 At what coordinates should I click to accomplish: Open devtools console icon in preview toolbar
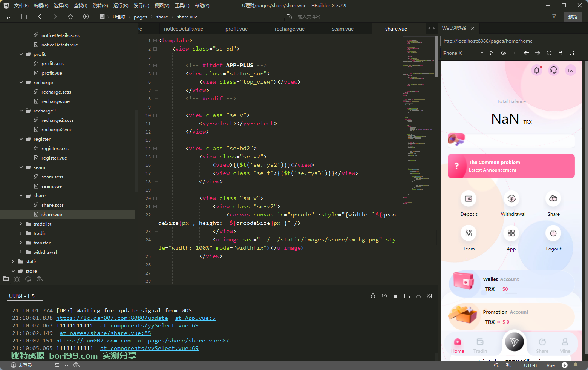click(x=515, y=53)
